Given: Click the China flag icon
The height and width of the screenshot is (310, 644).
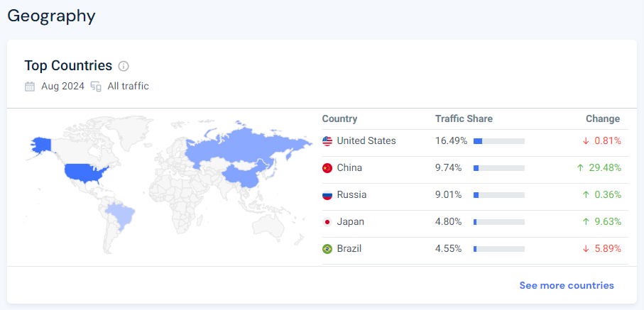Looking at the screenshot, I should [x=327, y=168].
